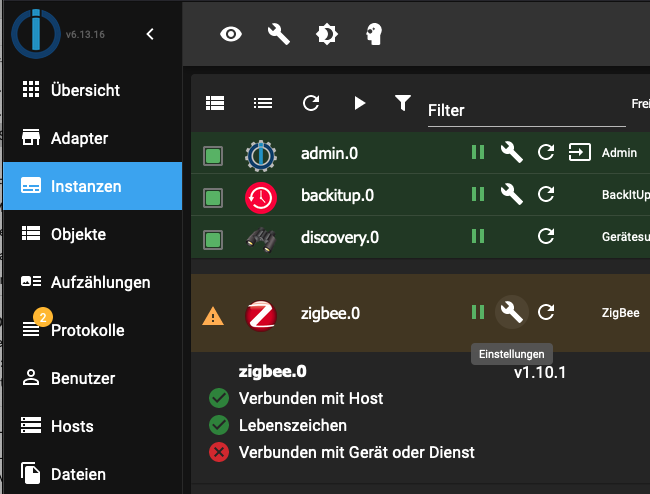Pause the discovery.0 instance
This screenshot has height=494, width=650.
point(478,236)
